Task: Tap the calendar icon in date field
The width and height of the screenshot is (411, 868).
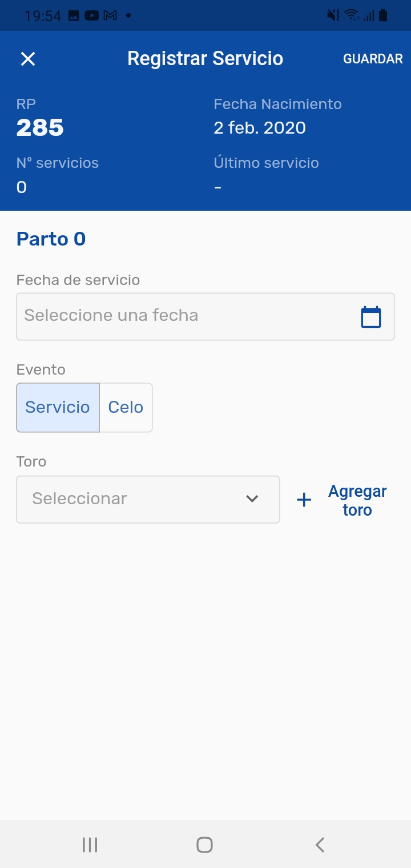Action: tap(371, 317)
